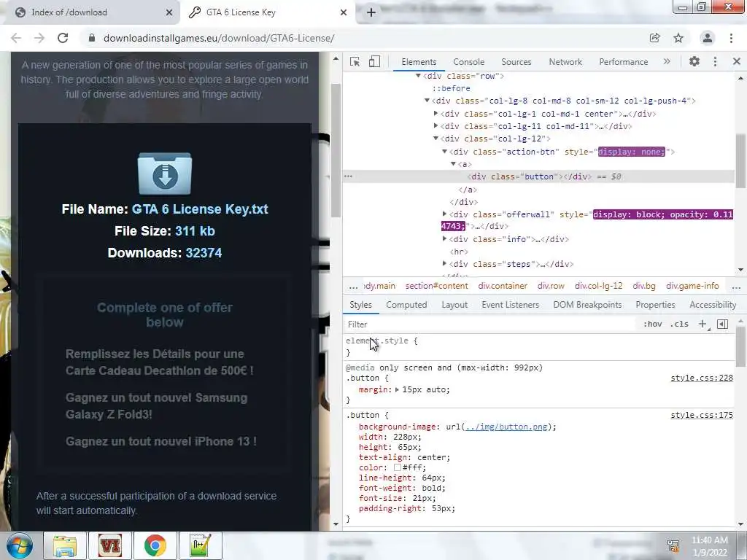The height and width of the screenshot is (560, 747).
Task: Expand the col-lg-11 col-md-11 div
Action: [436, 125]
